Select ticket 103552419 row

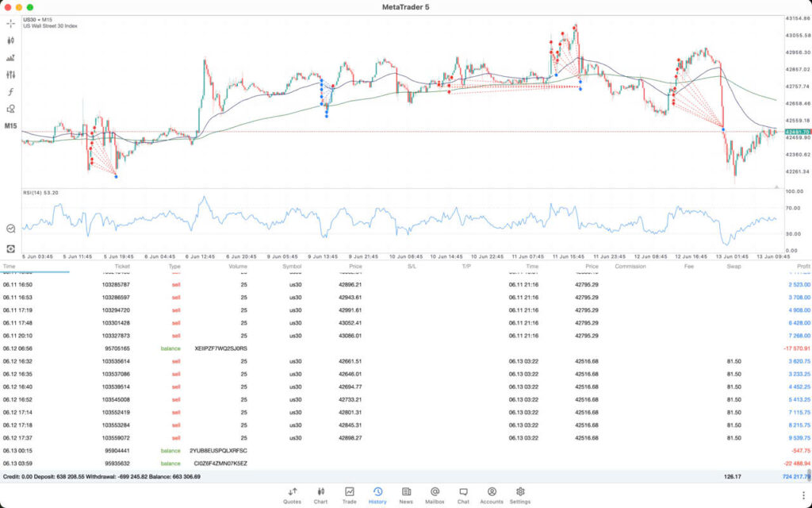point(406,412)
